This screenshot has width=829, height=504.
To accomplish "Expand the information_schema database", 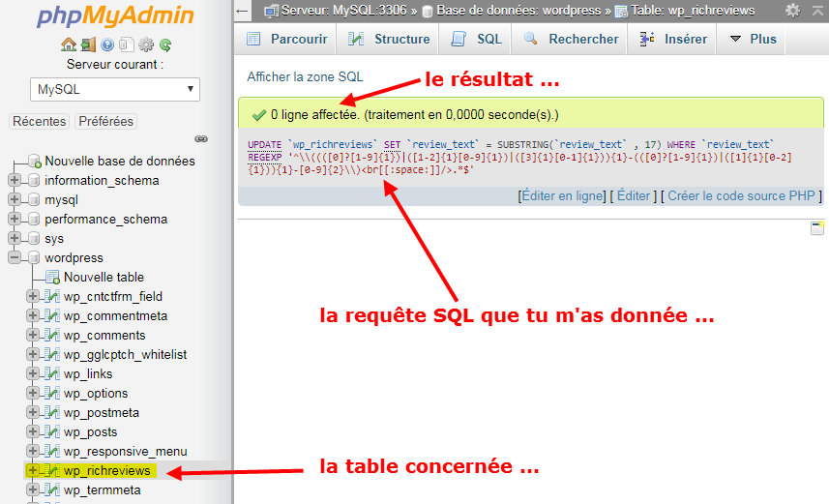I will 15,180.
